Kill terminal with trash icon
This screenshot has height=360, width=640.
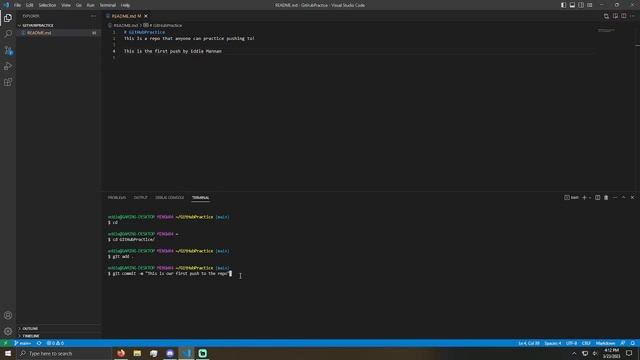[x=606, y=198]
